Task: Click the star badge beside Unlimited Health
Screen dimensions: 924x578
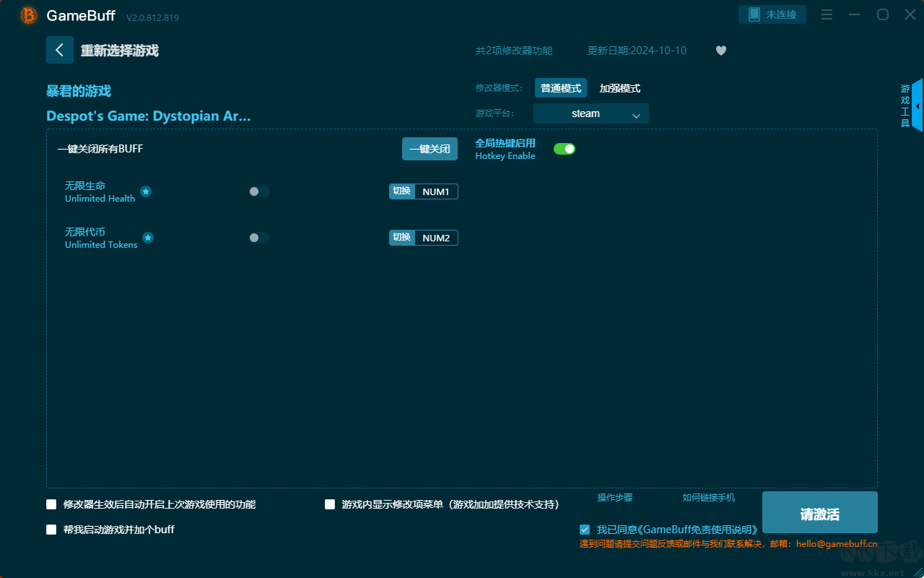Action: [x=146, y=191]
